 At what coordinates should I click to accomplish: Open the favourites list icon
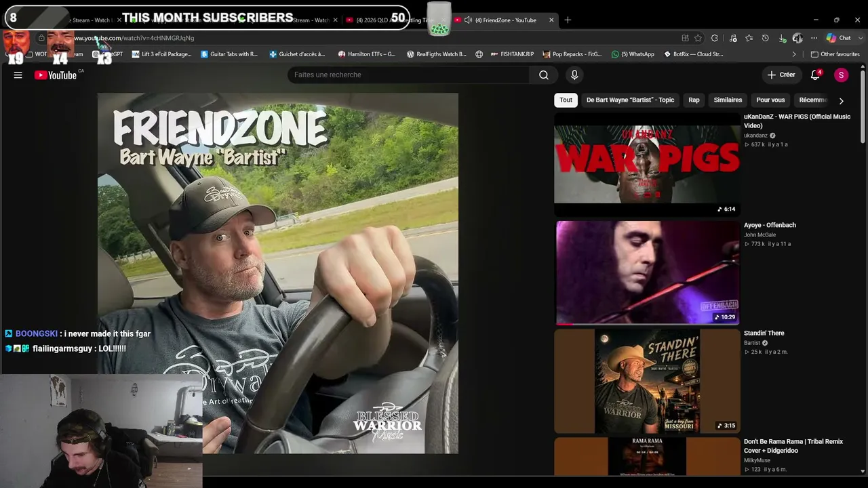click(749, 38)
